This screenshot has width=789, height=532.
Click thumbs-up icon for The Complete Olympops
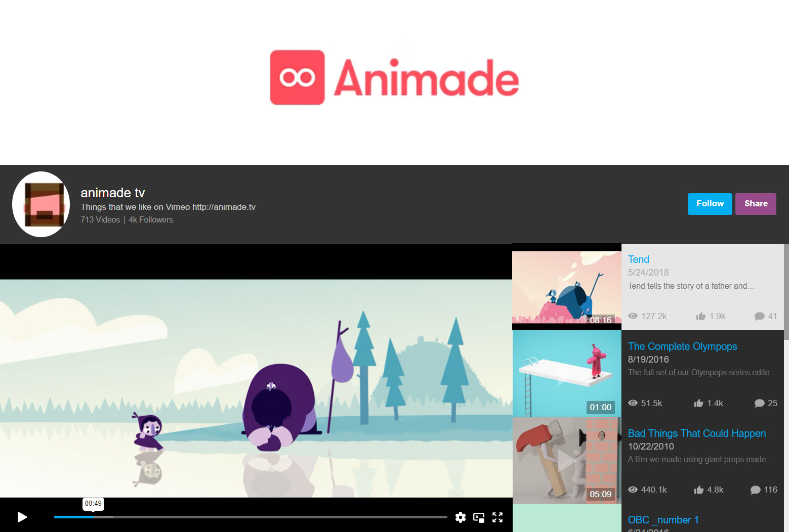pos(698,403)
